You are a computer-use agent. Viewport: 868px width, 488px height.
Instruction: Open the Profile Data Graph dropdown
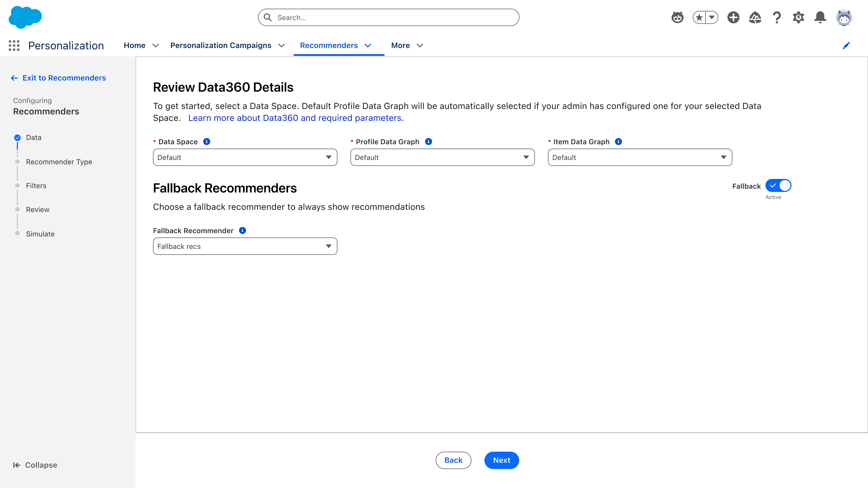point(442,157)
